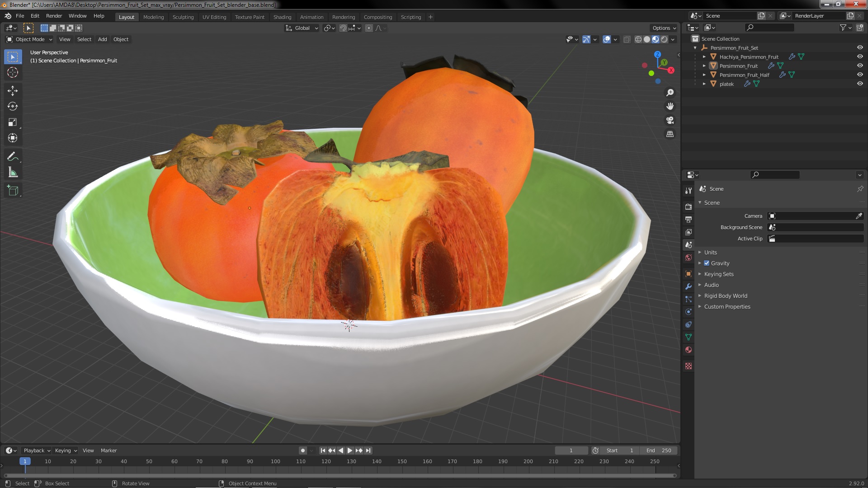Image resolution: width=868 pixels, height=488 pixels.
Task: Open the Object Mode dropdown
Action: click(x=29, y=39)
